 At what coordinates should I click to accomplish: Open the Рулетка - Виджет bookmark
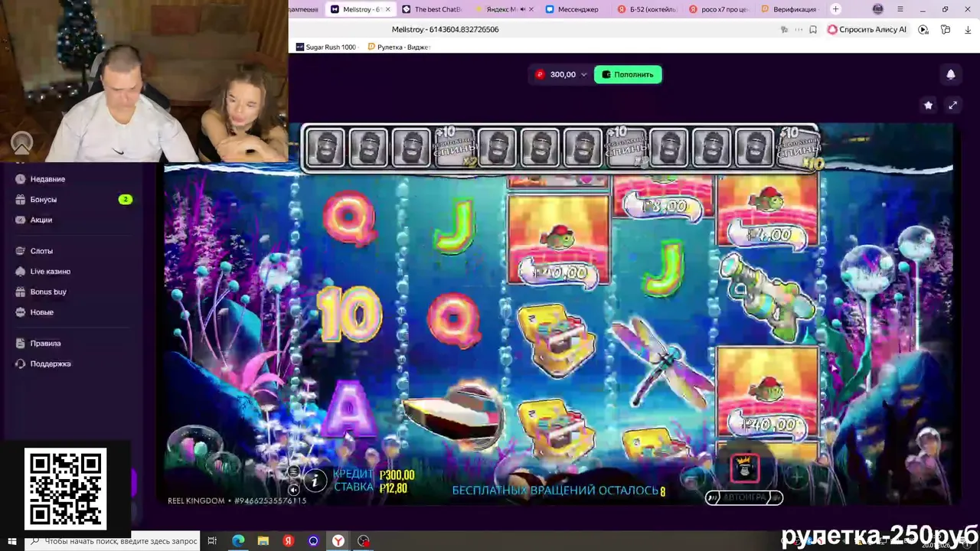(x=399, y=47)
